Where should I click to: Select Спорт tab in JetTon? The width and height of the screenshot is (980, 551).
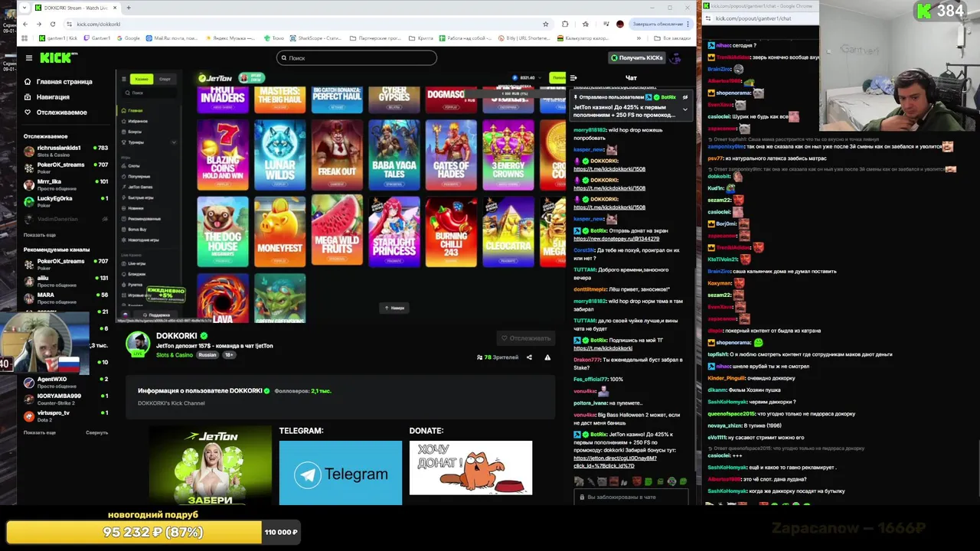[165, 79]
